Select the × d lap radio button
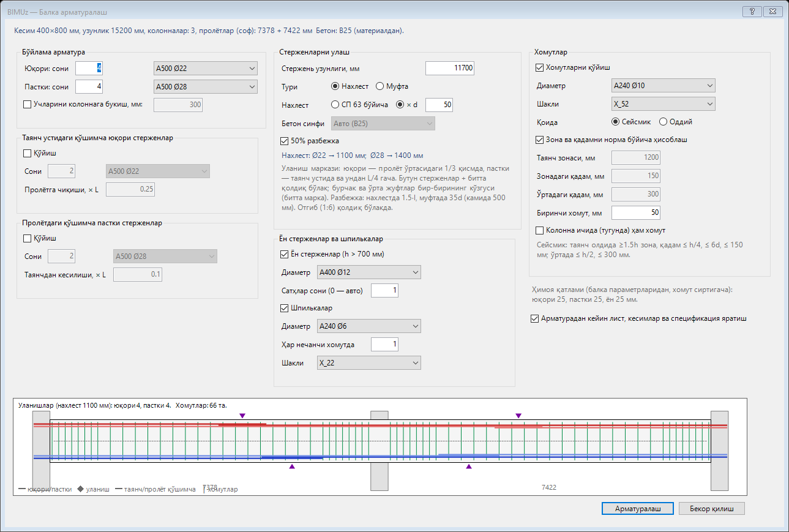Viewport: 789px width, 532px height. (x=401, y=105)
